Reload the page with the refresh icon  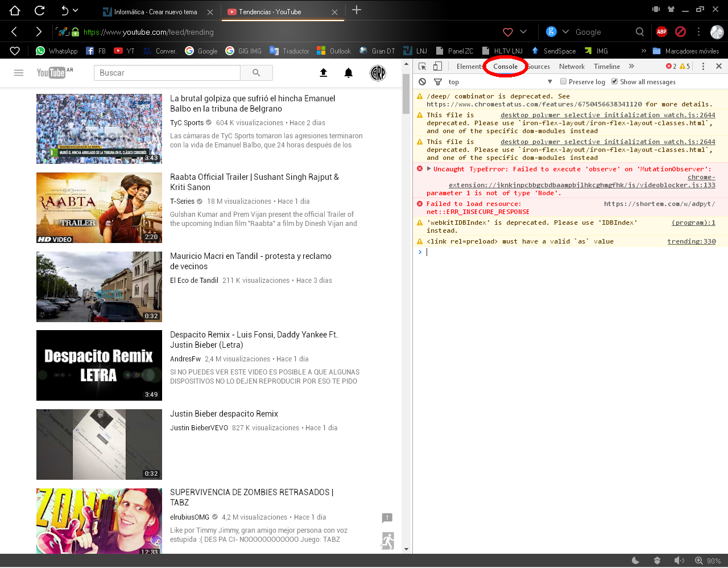[39, 10]
